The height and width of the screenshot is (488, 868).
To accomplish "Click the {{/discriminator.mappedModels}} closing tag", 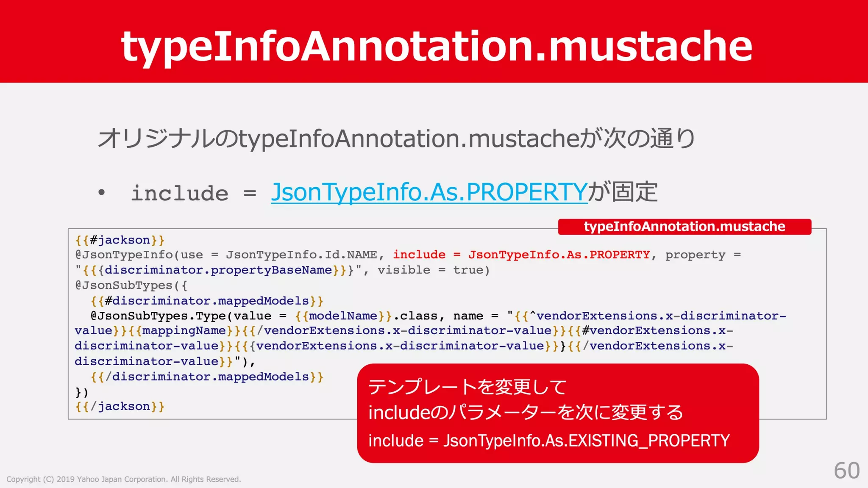I will 207,377.
